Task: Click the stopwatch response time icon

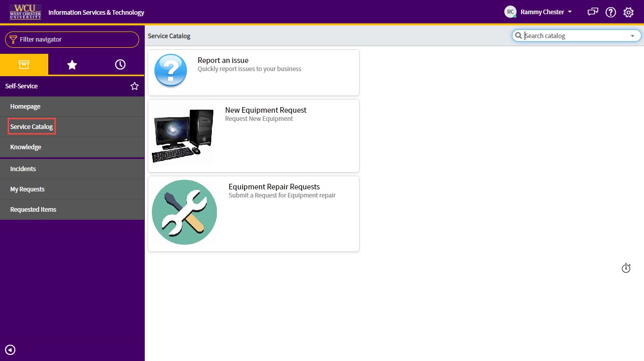Action: tap(626, 268)
